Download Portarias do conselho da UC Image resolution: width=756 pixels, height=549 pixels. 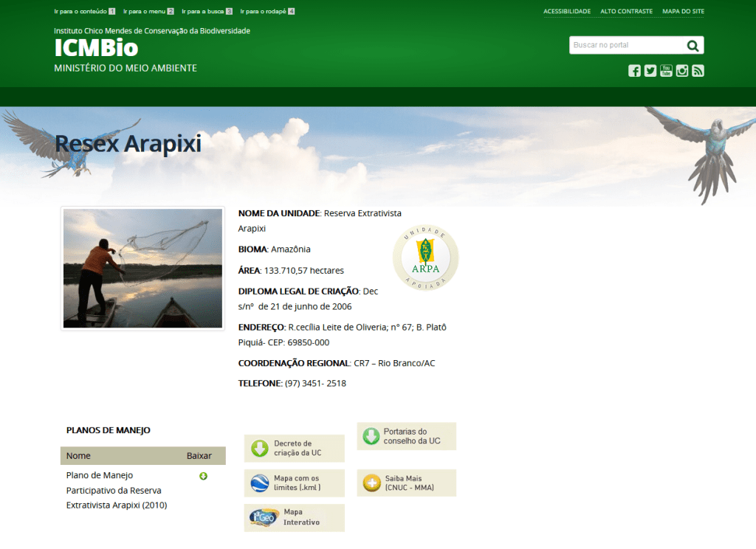click(x=406, y=436)
